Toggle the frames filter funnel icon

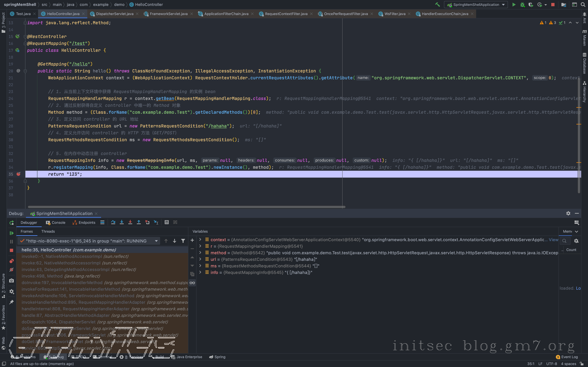pos(183,241)
